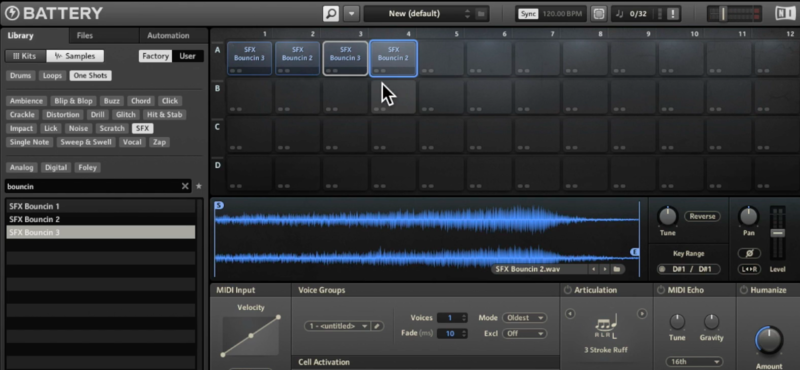The image size is (800, 370).
Task: Open the sample folder icon beside SFX Bouncin 2.wav
Action: tap(616, 269)
